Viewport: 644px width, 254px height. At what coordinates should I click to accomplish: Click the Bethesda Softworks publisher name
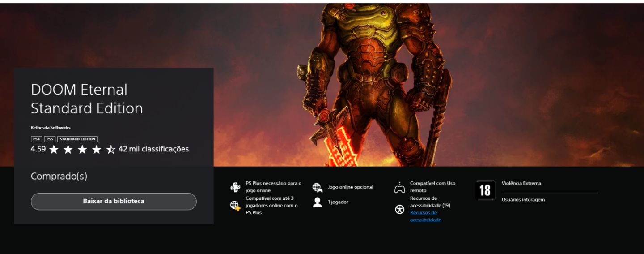coord(51,128)
